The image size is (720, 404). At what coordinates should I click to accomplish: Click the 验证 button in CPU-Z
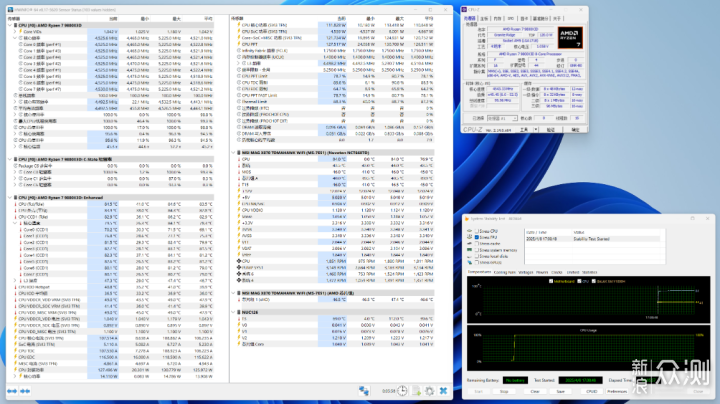point(550,130)
